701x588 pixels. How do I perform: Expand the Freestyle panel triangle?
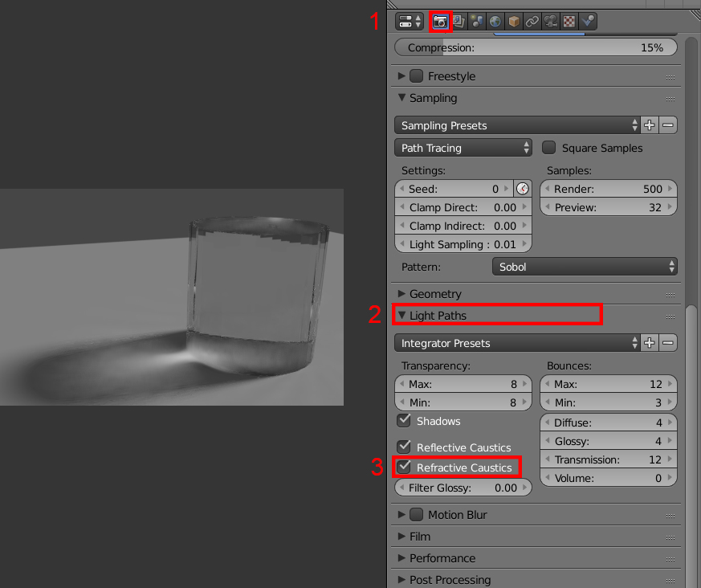click(401, 76)
